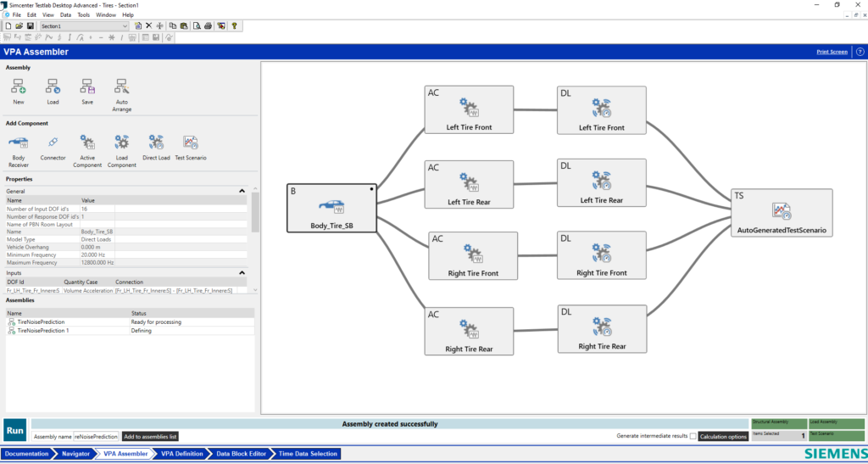868x464 pixels.
Task: Open Calculation options
Action: (x=723, y=436)
